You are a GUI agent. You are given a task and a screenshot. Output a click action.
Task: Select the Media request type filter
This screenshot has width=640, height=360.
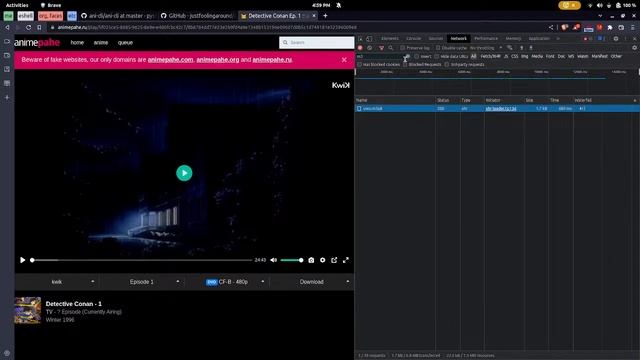(537, 56)
